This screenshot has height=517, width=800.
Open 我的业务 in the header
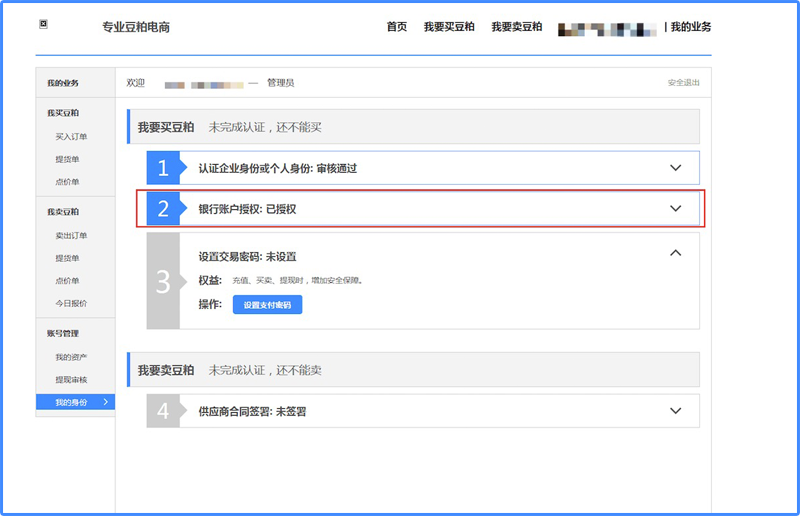pyautogui.click(x=691, y=27)
